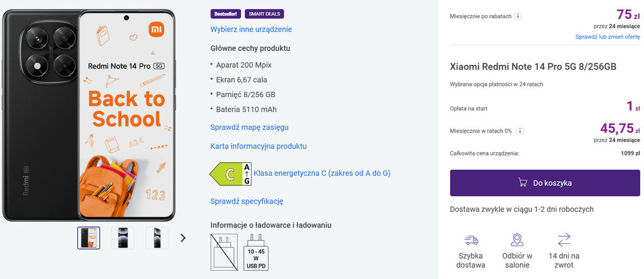Click the info icon beside Miesięcznie po rabatach
644x279 pixels.
(x=518, y=16)
